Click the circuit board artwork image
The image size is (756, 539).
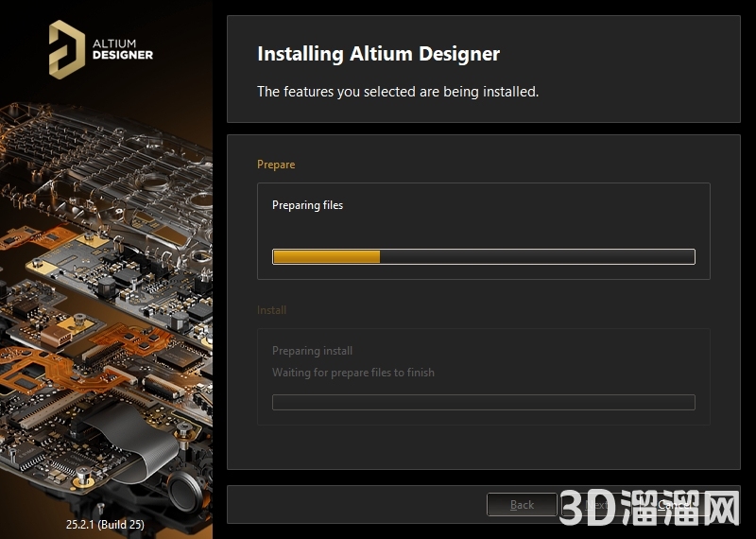(106, 309)
